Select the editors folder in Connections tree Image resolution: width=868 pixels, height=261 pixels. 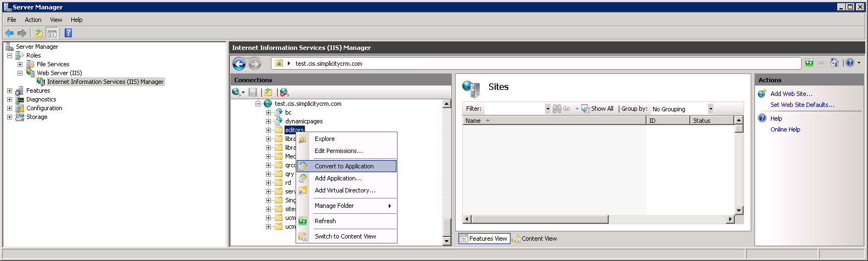click(x=294, y=130)
